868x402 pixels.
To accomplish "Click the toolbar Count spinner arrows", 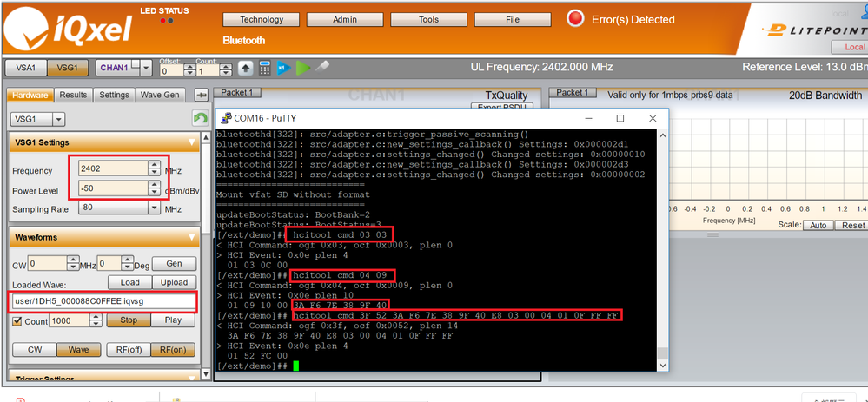I will point(225,70).
